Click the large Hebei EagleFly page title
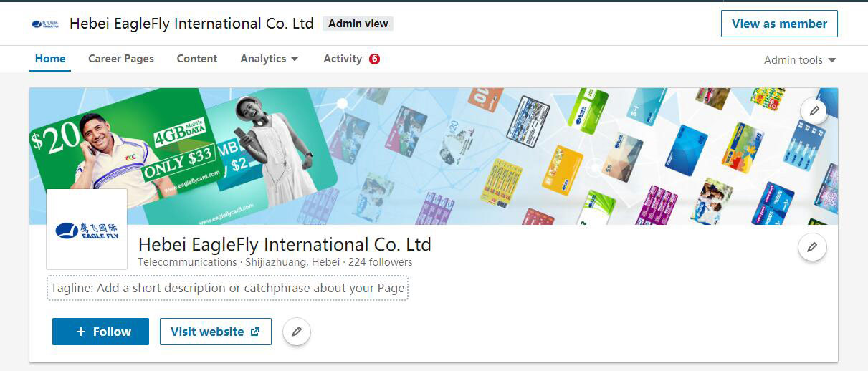Viewport: 868px width, 371px height. pos(285,244)
